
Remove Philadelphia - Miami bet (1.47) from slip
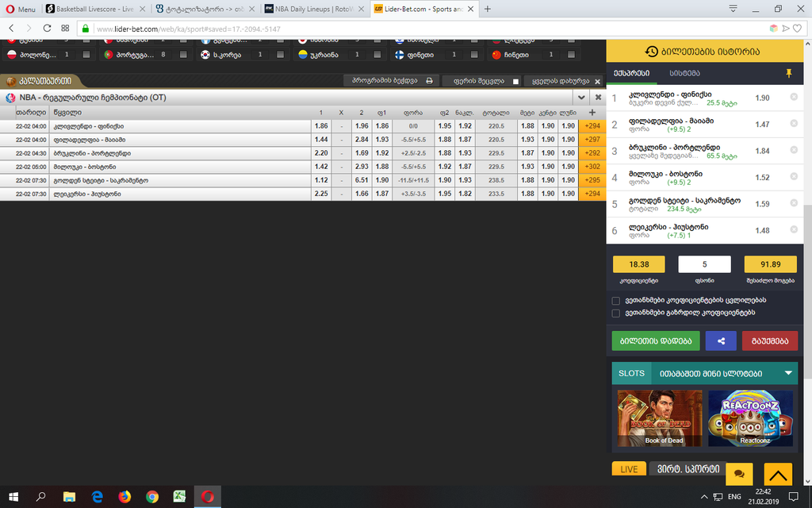point(793,123)
